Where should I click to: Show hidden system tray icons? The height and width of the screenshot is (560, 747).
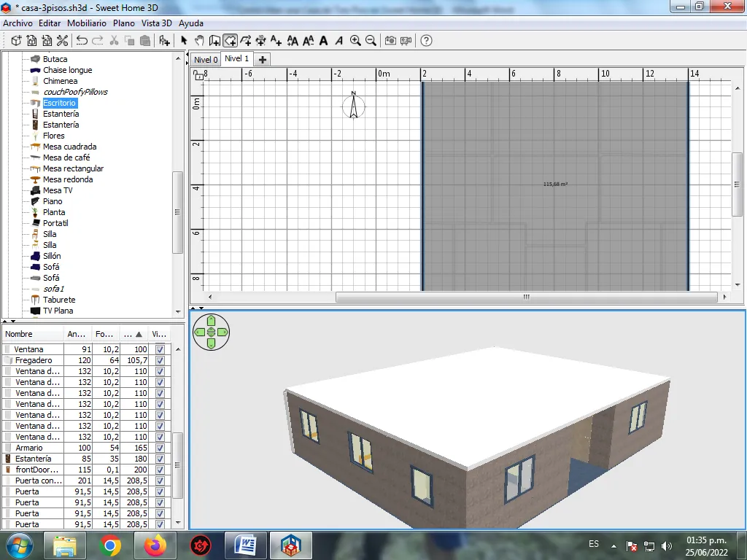(614, 546)
